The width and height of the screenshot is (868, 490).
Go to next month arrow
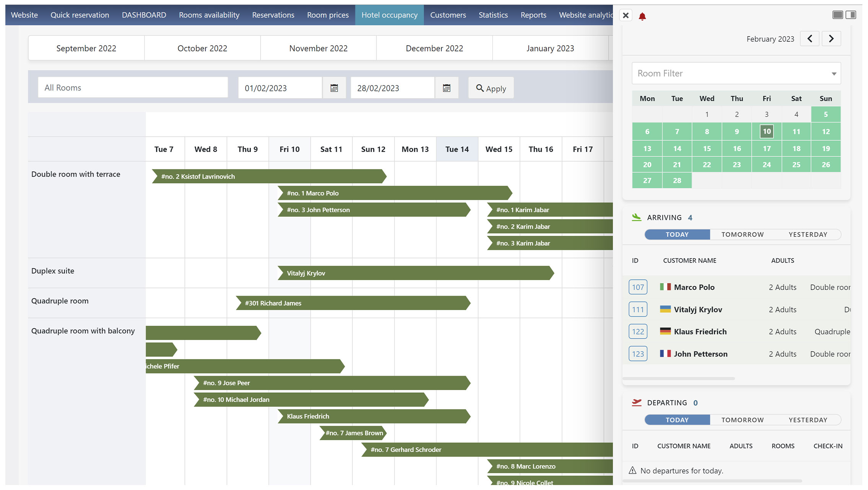tap(831, 39)
